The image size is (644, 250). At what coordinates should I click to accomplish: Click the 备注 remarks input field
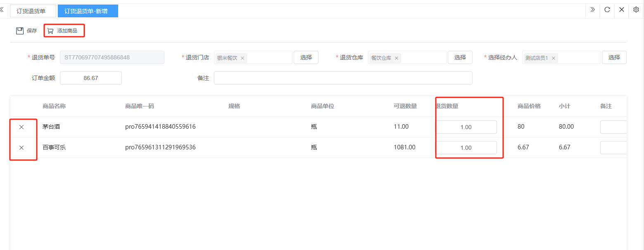click(x=343, y=78)
